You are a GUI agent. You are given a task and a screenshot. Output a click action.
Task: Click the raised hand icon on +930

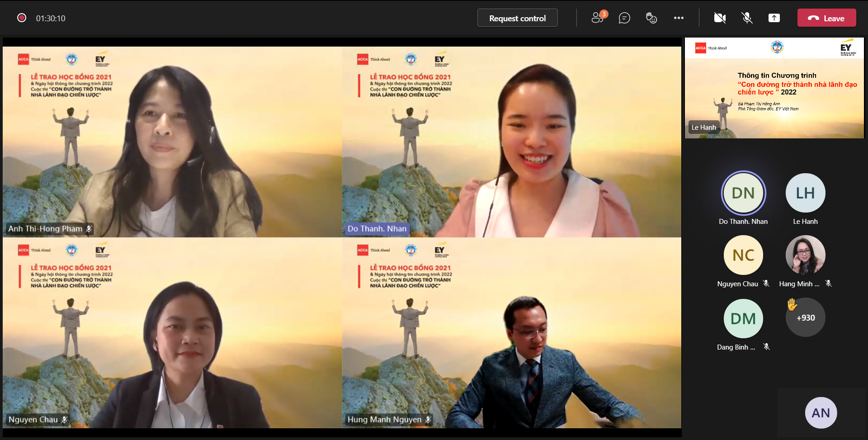[792, 304]
